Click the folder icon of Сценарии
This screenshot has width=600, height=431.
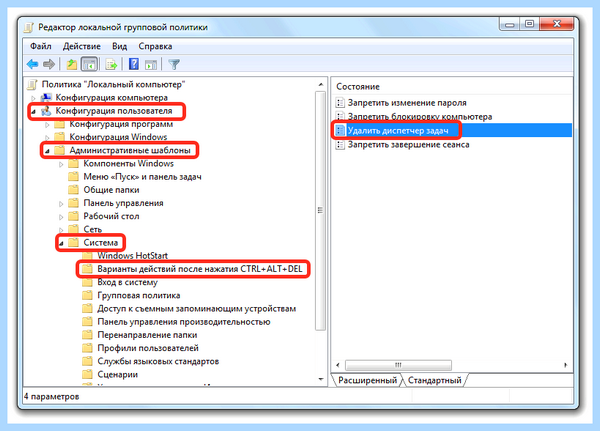click(87, 374)
